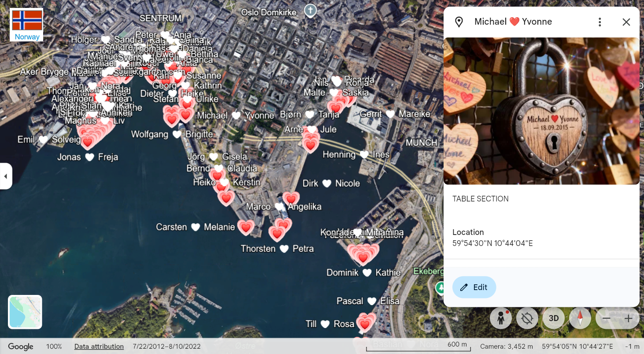The image size is (644, 354).
Task: Click the Oslo Domkirke church icon
Action: point(311,11)
